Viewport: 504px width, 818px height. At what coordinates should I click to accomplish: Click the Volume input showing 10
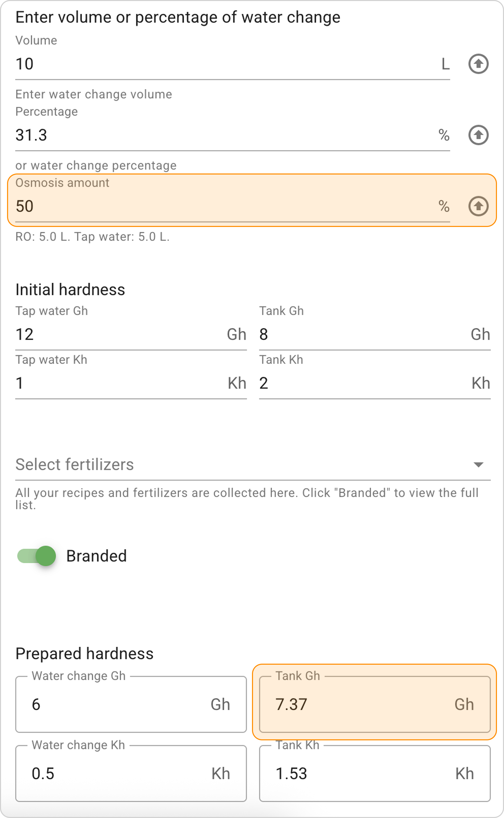tap(232, 64)
